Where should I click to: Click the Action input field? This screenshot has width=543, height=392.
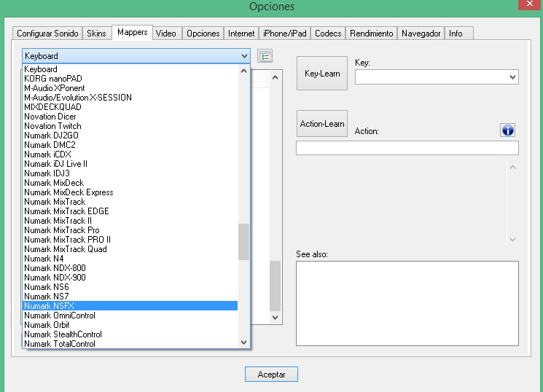click(x=407, y=148)
